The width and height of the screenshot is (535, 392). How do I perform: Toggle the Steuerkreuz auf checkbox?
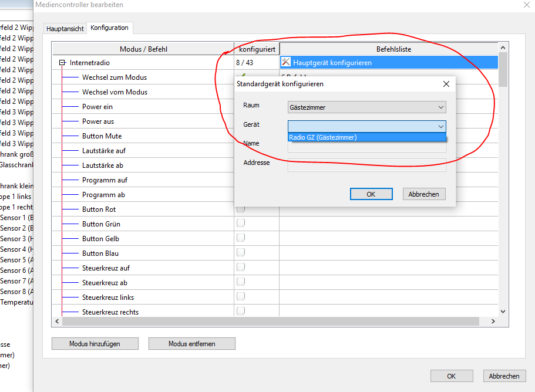[241, 267]
